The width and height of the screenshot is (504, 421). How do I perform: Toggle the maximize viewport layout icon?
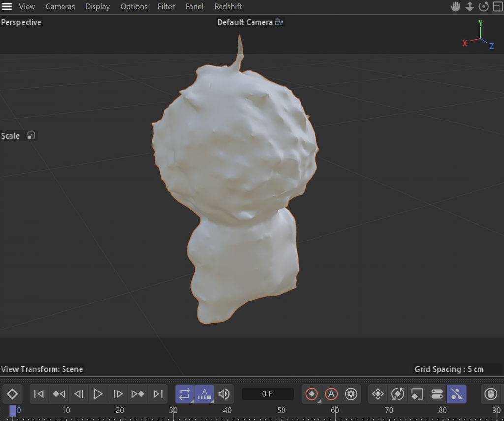(x=497, y=7)
